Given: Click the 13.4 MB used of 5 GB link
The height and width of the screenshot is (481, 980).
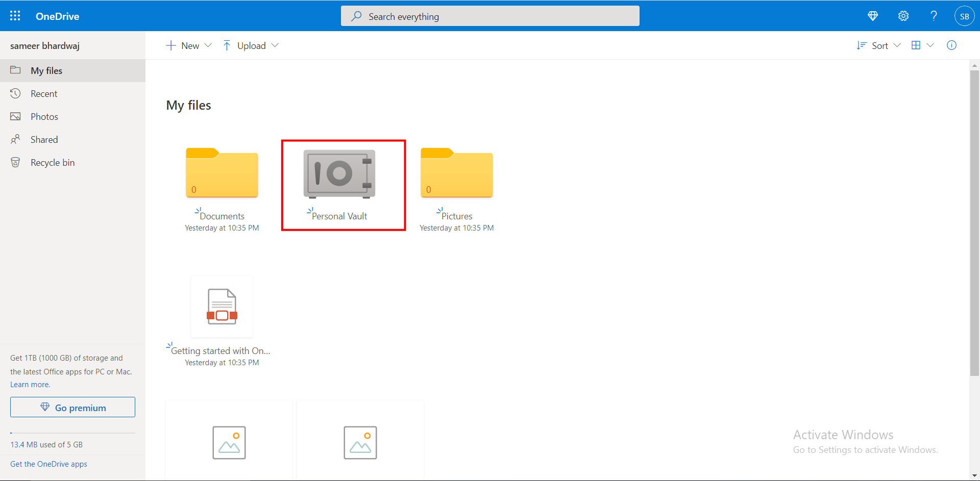Looking at the screenshot, I should pos(46,444).
